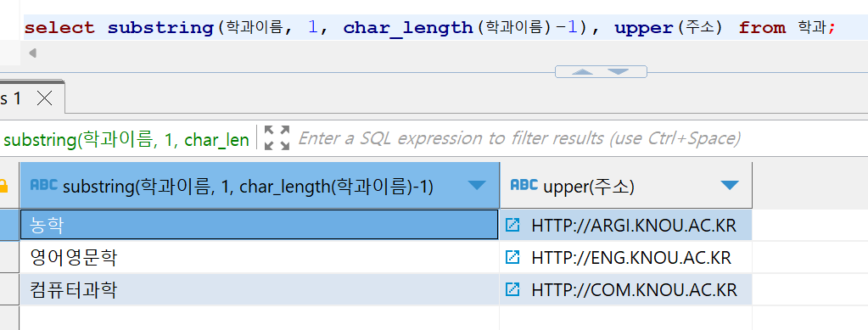Toggle the maximize results panel icon
868x330 pixels.
click(277, 138)
